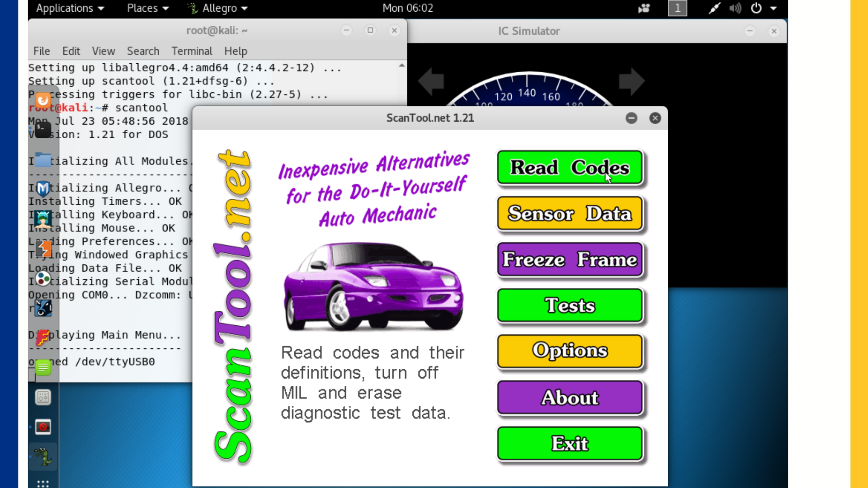Image resolution: width=868 pixels, height=488 pixels.
Task: Click the Allegro alligator icon in the dock
Action: 43,457
